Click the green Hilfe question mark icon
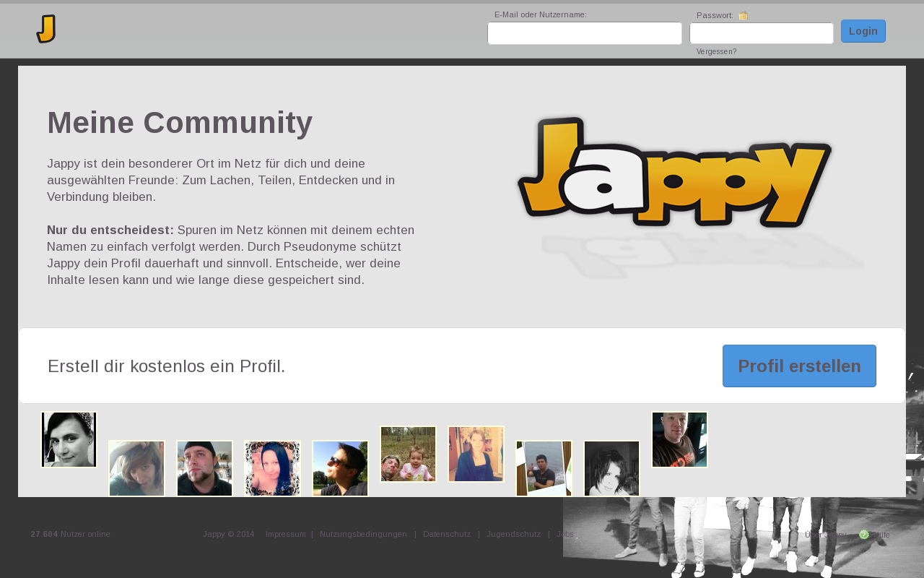Screen dimensions: 924x578 pos(863,535)
